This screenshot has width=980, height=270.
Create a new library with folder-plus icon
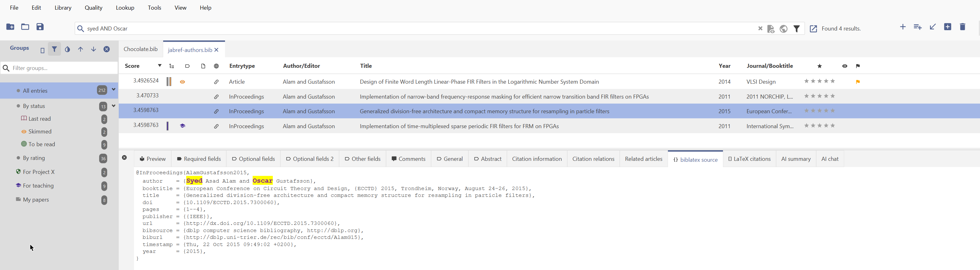pos(10,27)
